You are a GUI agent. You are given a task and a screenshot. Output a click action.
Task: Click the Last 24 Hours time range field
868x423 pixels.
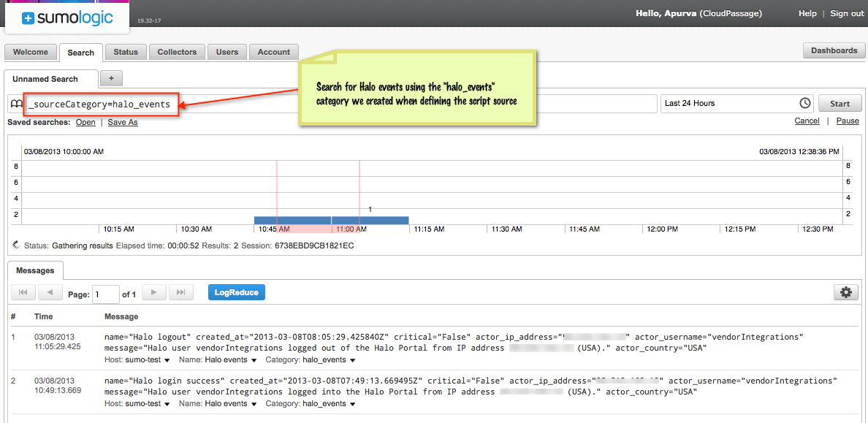click(737, 104)
